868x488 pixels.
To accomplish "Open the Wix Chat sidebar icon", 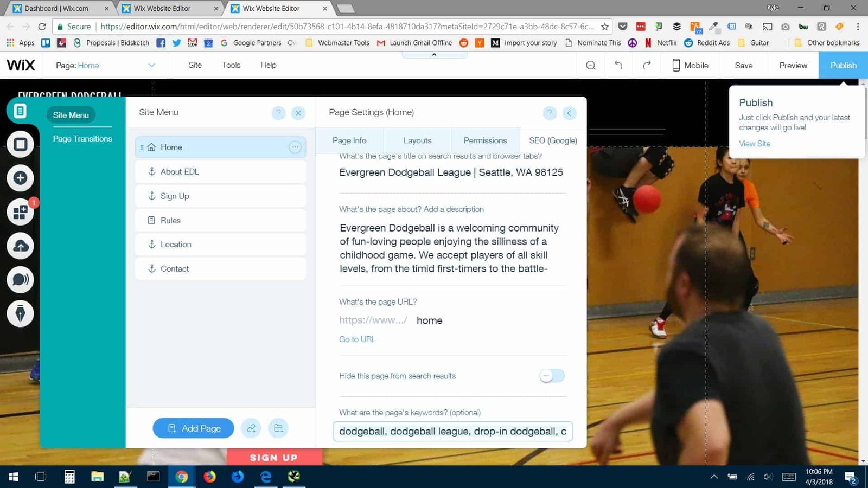I will 20,280.
